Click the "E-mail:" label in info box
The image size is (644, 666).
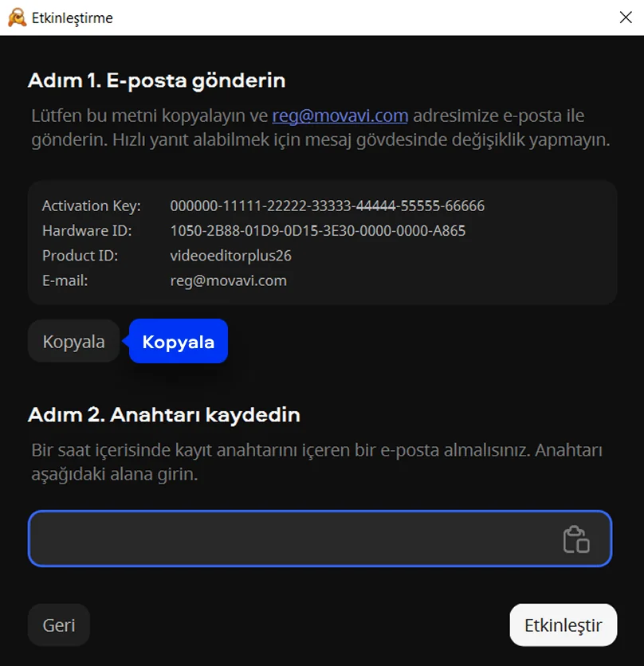[x=65, y=280]
